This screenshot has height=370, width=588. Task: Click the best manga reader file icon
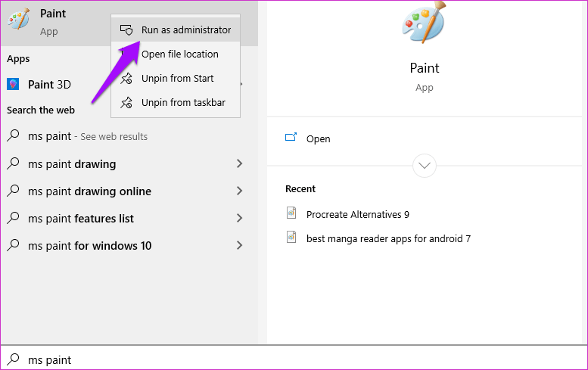pos(291,238)
